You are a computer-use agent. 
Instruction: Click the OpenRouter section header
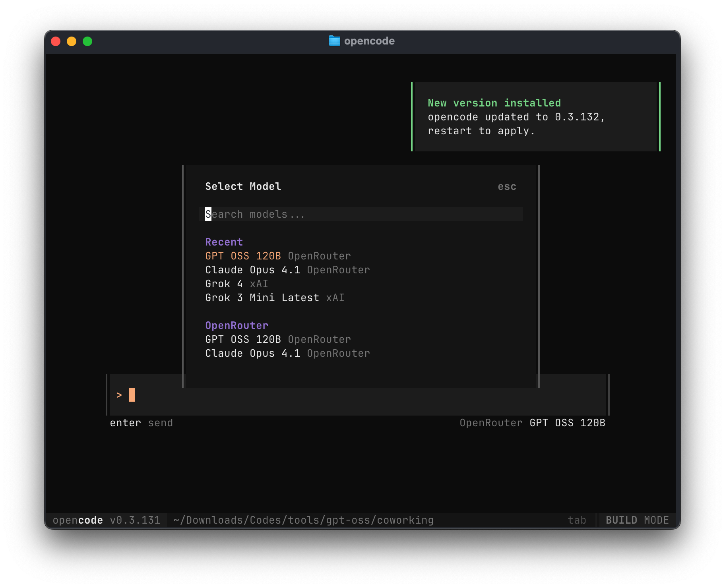coord(236,325)
